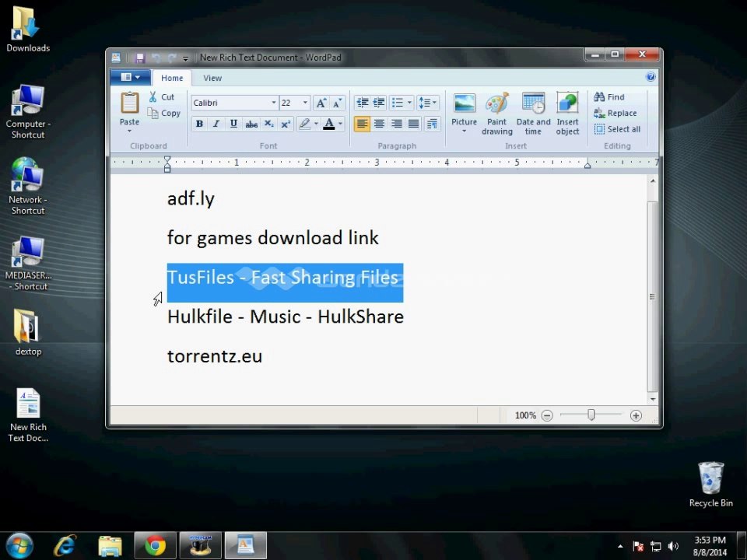Increase paragraph indent
Screen dimensions: 747x560
click(x=379, y=103)
